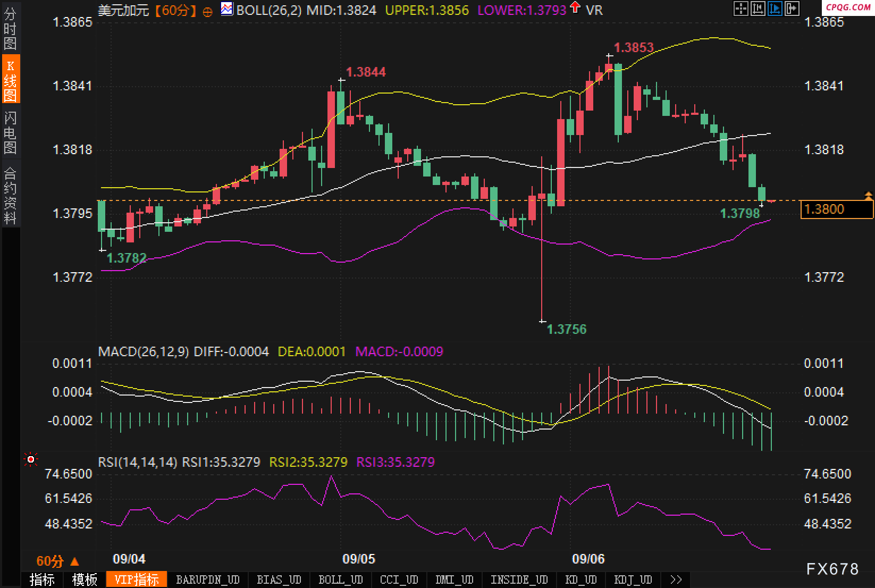Open the 60分 timeframe selector at bottom left
The height and width of the screenshot is (588, 875).
pos(57,561)
